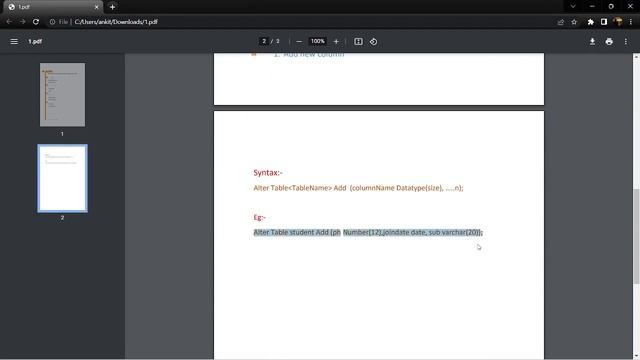Close the 1.pdf tab
The width and height of the screenshot is (640, 360).
coord(96,7)
